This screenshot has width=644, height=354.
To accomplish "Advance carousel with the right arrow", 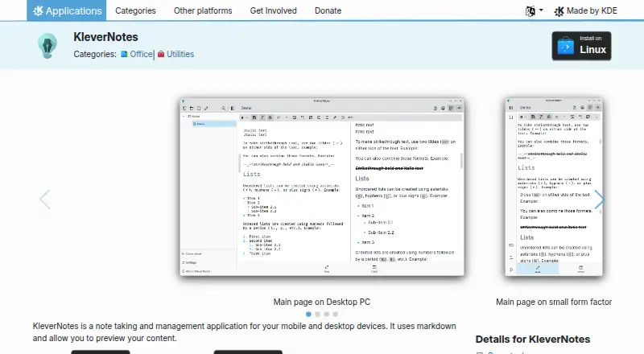I will 599,200.
